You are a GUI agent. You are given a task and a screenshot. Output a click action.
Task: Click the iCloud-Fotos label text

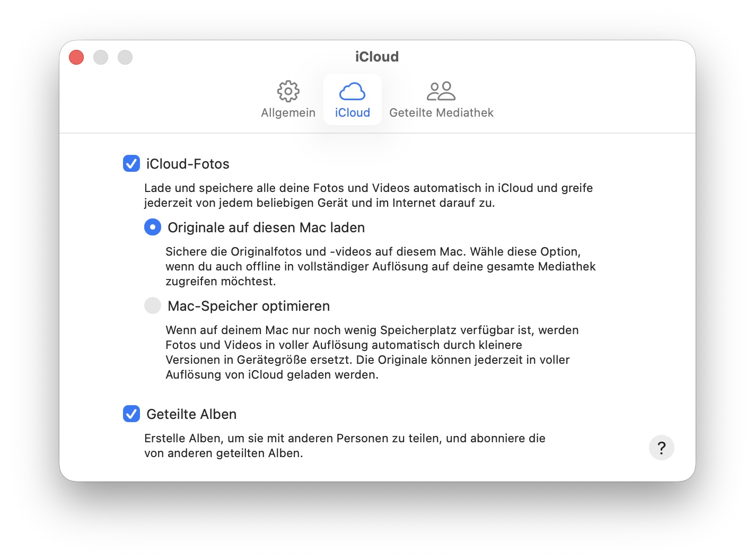tap(188, 164)
